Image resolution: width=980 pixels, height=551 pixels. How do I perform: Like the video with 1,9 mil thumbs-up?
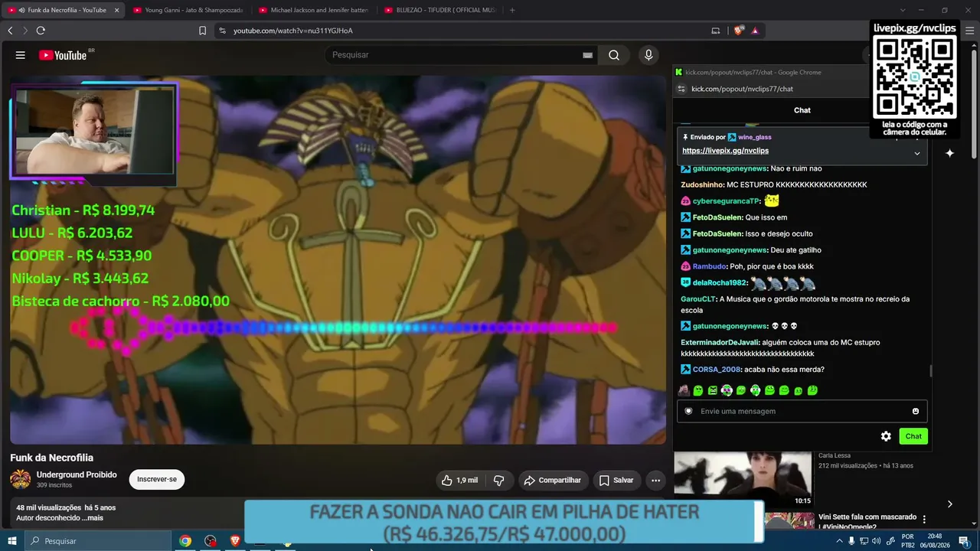[x=459, y=481]
